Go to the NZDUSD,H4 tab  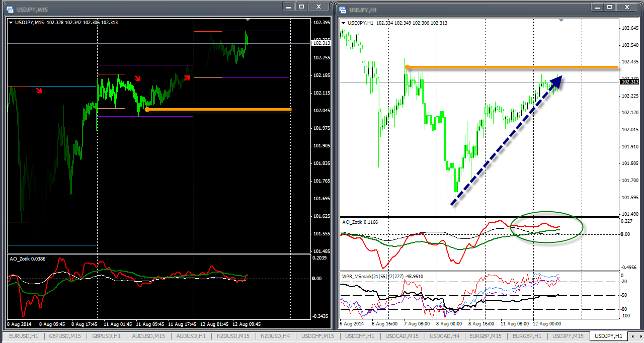(x=276, y=336)
